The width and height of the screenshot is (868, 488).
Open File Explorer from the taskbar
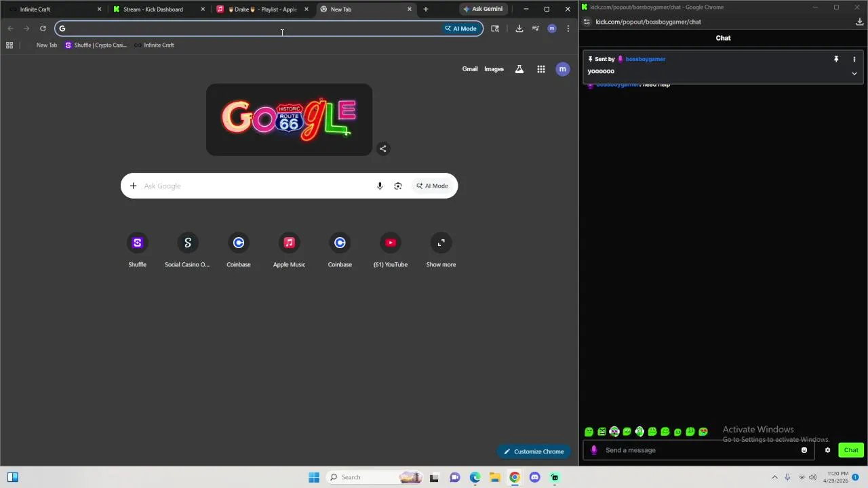click(x=495, y=477)
